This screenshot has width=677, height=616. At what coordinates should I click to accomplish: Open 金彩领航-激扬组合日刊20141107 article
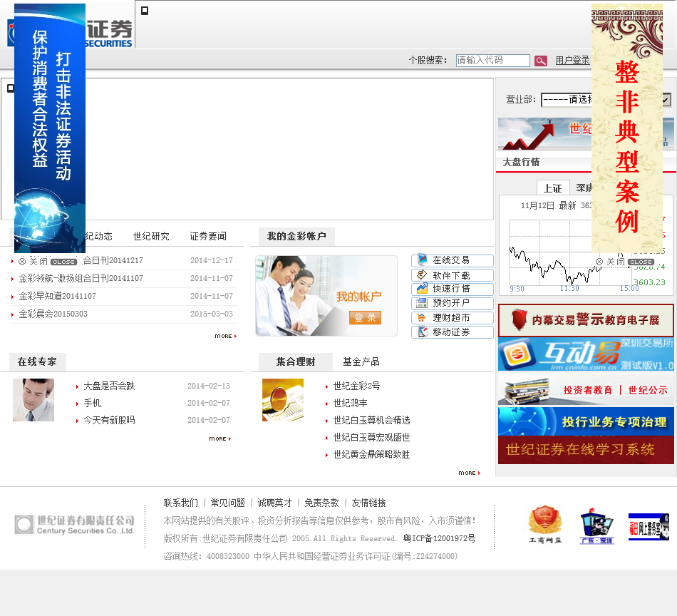(x=81, y=279)
